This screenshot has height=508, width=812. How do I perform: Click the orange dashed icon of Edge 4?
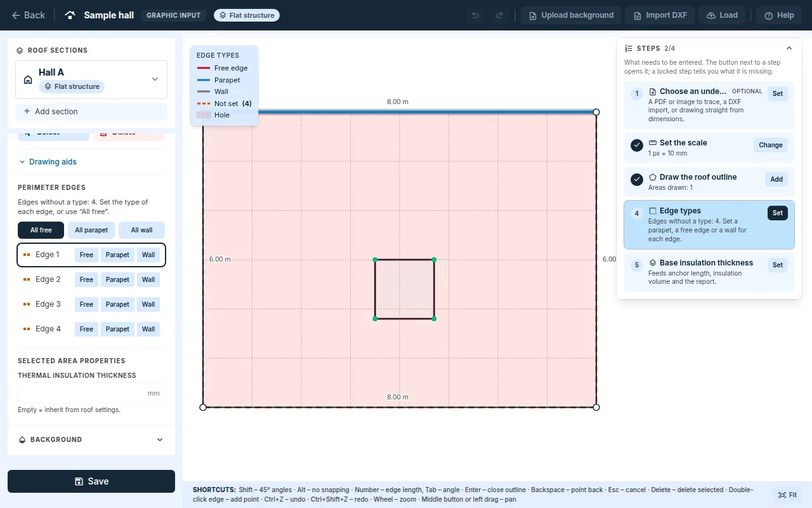coord(27,329)
